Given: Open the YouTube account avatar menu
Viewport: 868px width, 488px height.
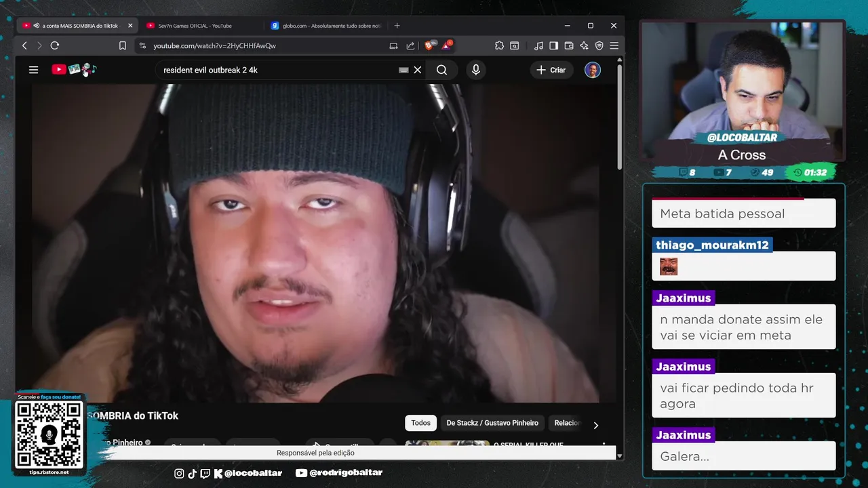Looking at the screenshot, I should 593,70.
